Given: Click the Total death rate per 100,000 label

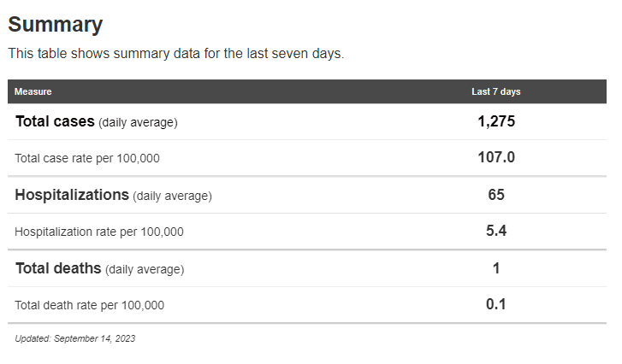Looking at the screenshot, I should click(90, 305).
